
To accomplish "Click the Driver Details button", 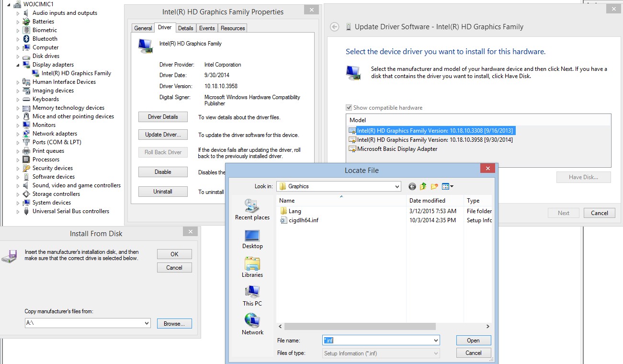I will coord(163,117).
